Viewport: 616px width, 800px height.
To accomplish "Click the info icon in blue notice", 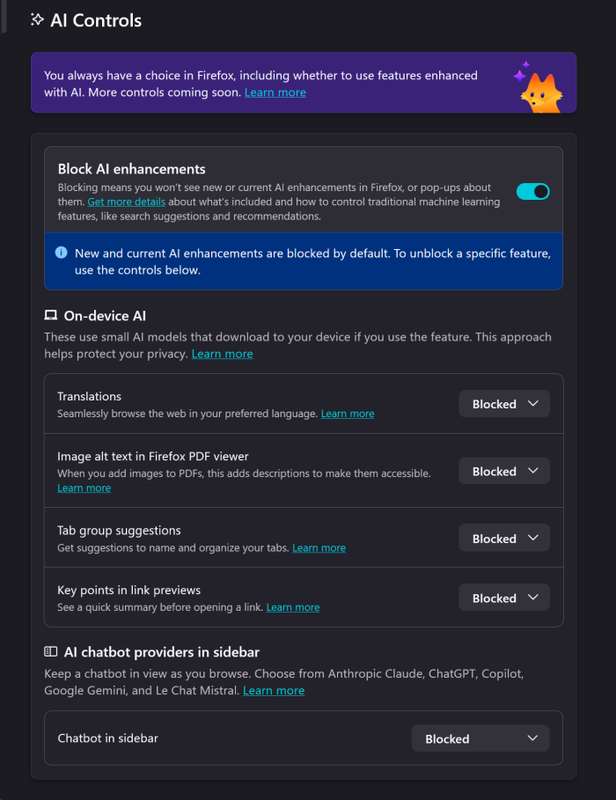I will pyautogui.click(x=61, y=253).
